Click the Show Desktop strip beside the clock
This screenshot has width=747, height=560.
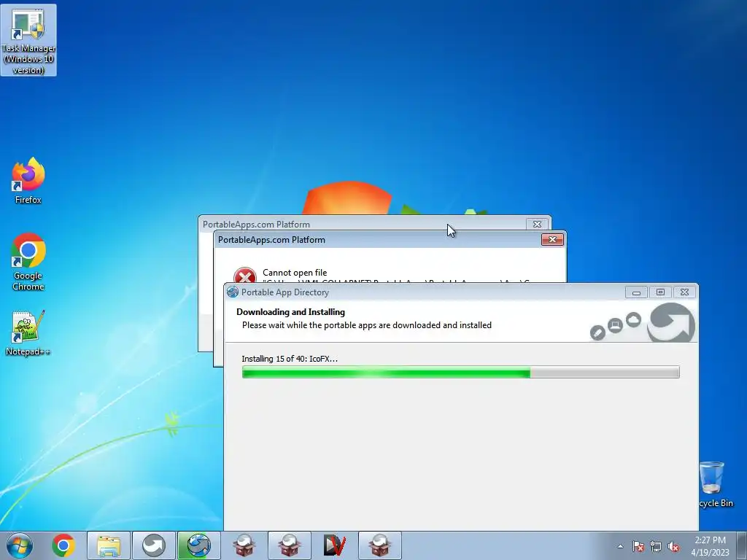point(742,545)
